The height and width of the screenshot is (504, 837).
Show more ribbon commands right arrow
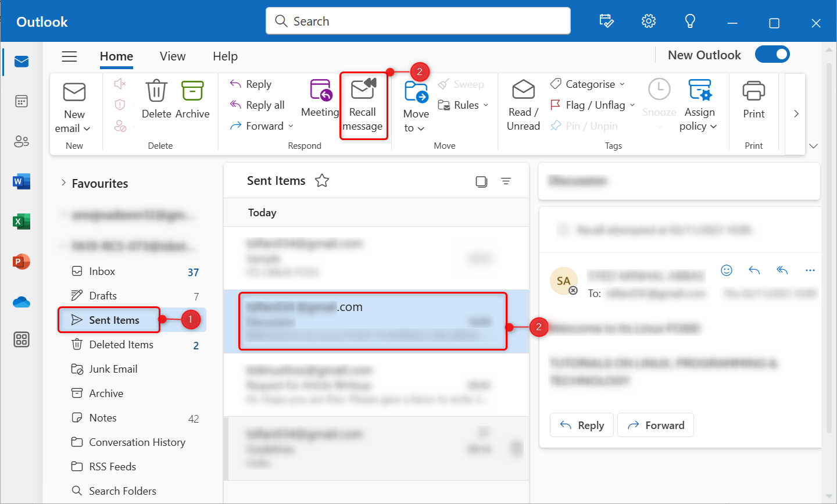click(796, 114)
